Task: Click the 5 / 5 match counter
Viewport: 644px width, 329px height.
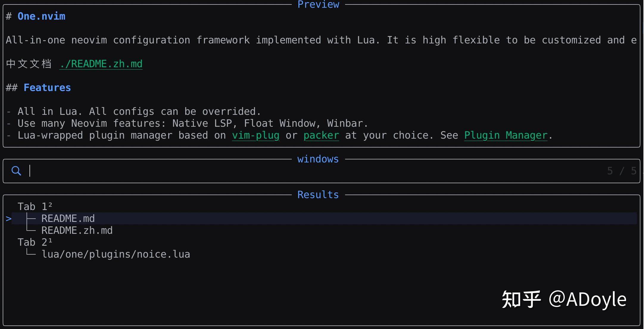Action: (621, 171)
